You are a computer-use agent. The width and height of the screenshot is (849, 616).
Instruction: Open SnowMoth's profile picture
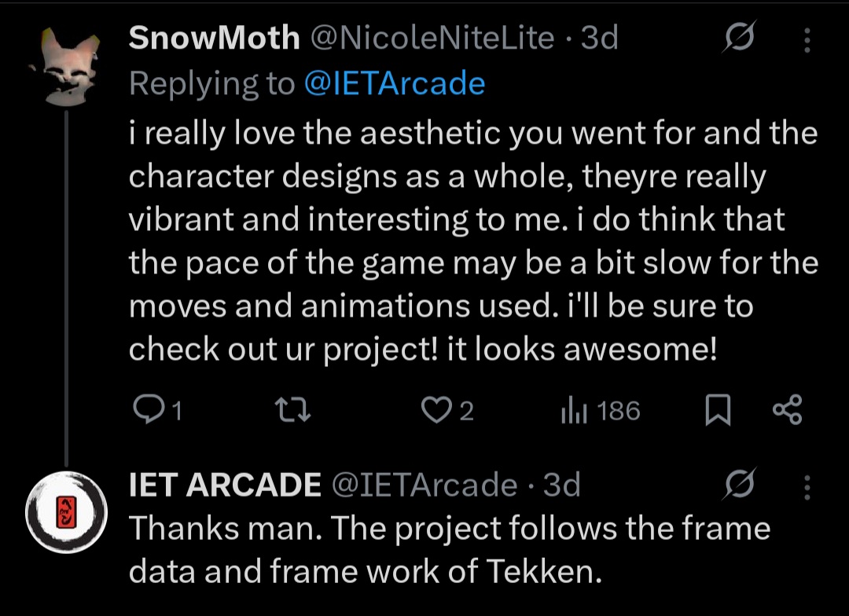66,66
